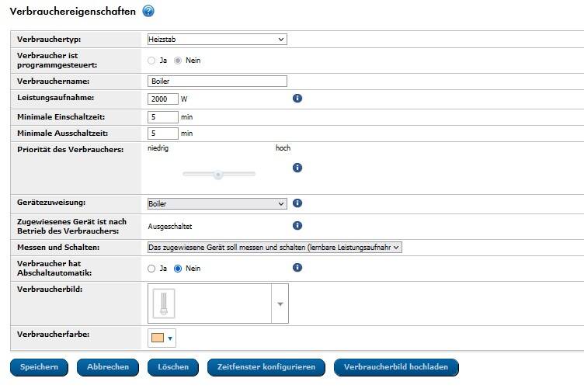Click the priority slider handle
This screenshot has width=584, height=392.
pos(218,174)
